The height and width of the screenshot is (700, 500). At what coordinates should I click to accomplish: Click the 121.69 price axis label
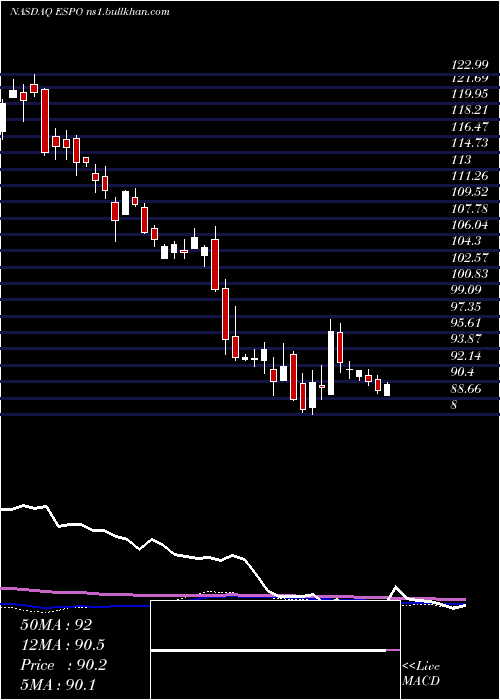pyautogui.click(x=469, y=79)
